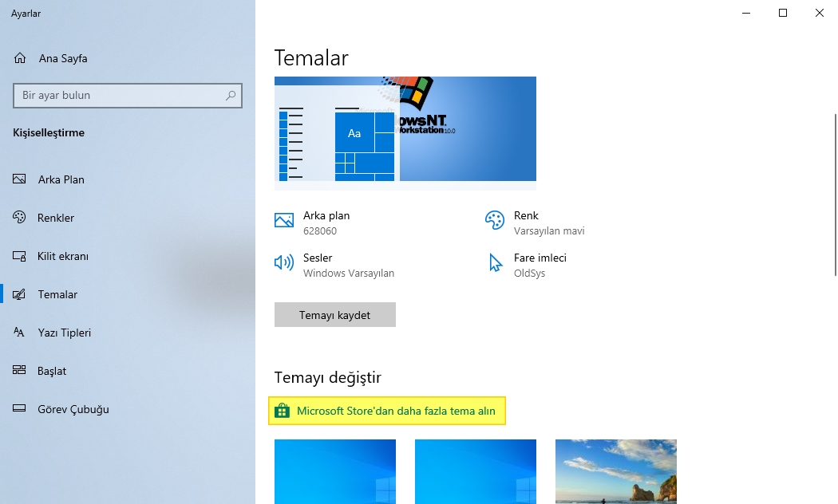Select the Kilit ekranı icon

pyautogui.click(x=19, y=256)
